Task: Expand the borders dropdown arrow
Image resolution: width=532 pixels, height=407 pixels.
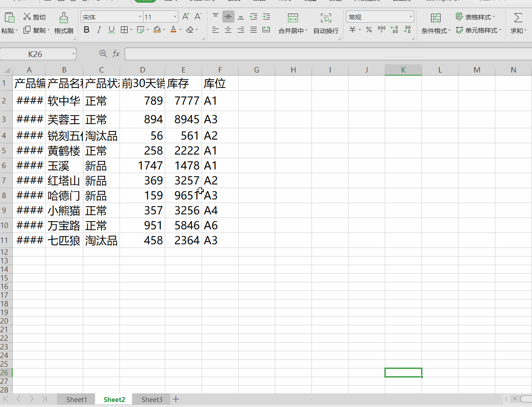Action: tap(131, 30)
